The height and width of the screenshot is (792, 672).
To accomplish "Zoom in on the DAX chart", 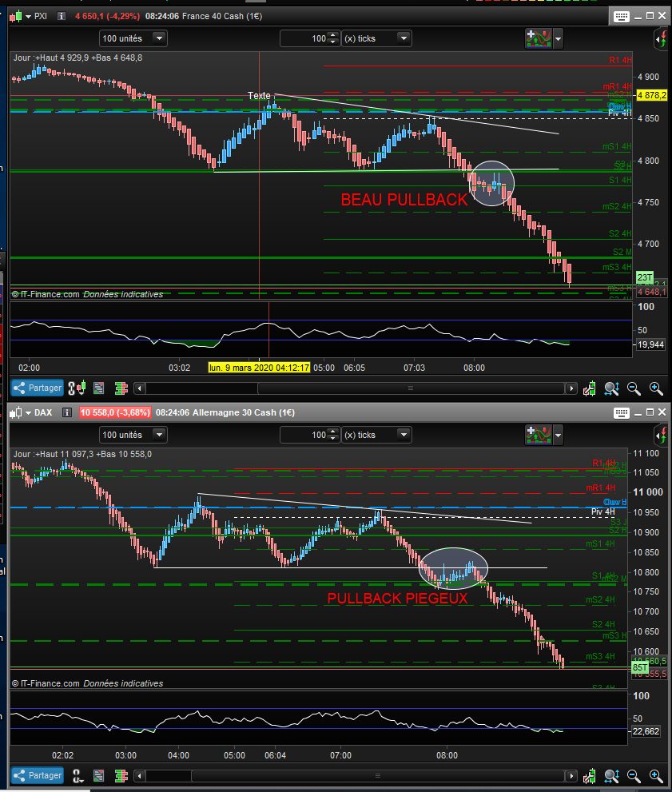I will coord(656,776).
